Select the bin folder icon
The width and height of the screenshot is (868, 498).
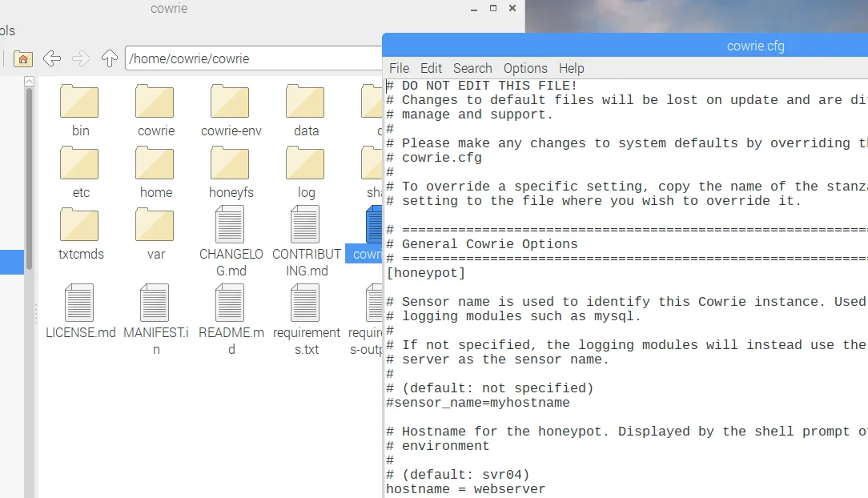(x=80, y=101)
